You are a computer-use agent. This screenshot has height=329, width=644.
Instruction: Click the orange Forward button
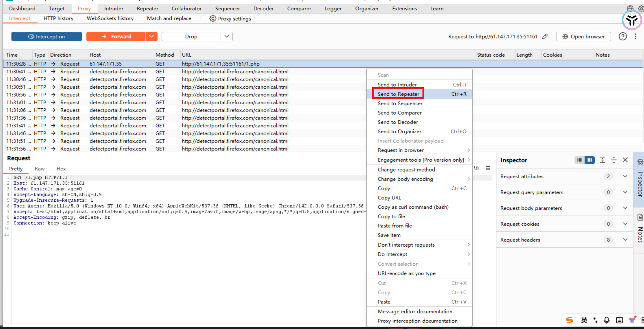(116, 36)
